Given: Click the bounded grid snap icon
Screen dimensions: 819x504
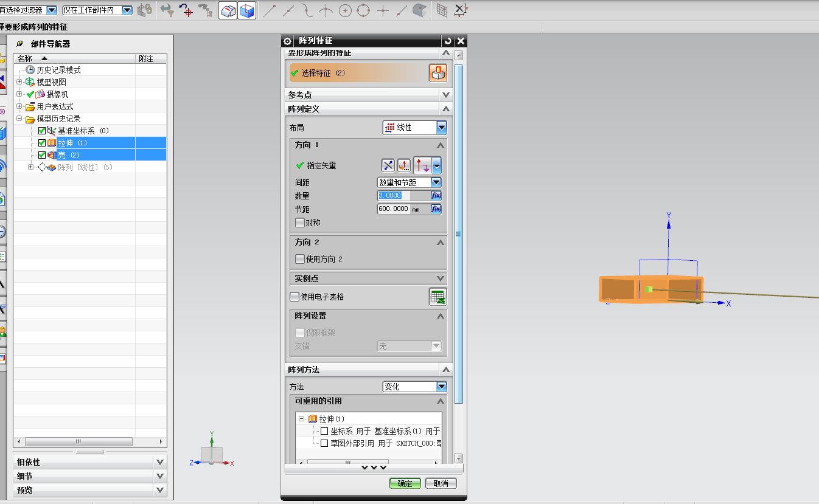Looking at the screenshot, I should pos(442,10).
